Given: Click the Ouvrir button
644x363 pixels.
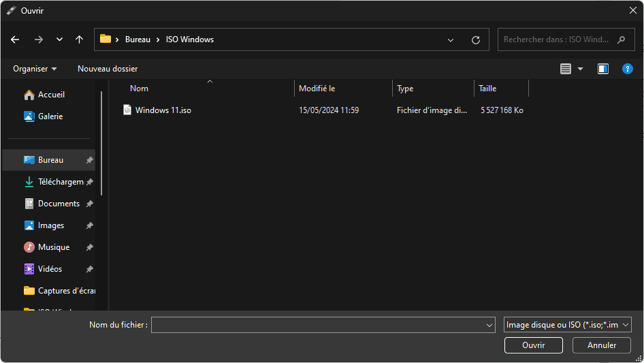Looking at the screenshot, I should [534, 345].
